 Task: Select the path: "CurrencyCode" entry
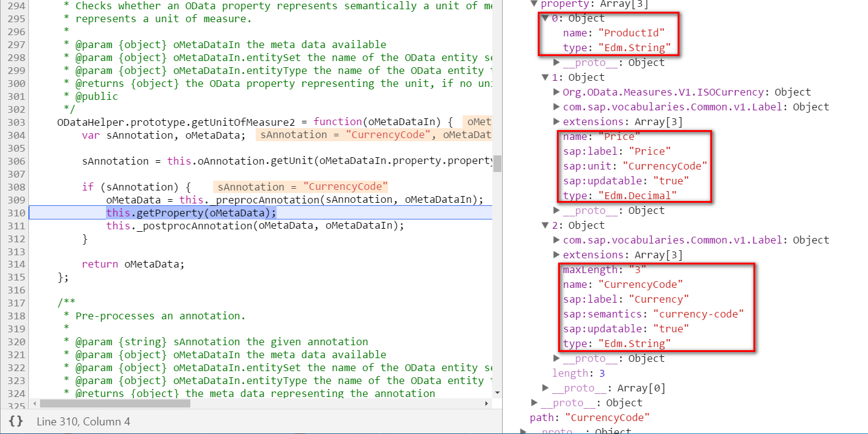pos(590,417)
